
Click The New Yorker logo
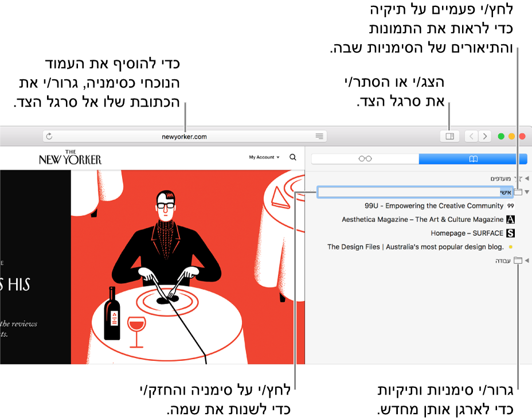pos(70,158)
